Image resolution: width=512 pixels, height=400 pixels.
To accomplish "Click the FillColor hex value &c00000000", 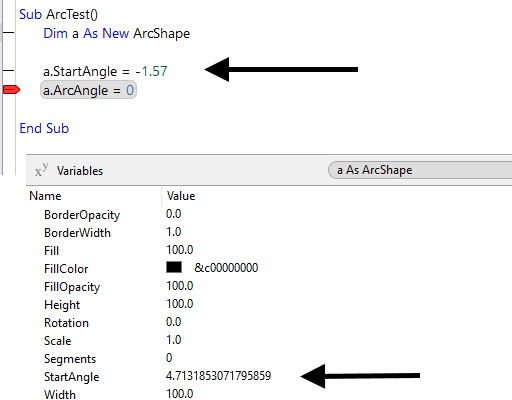I will point(226,268).
